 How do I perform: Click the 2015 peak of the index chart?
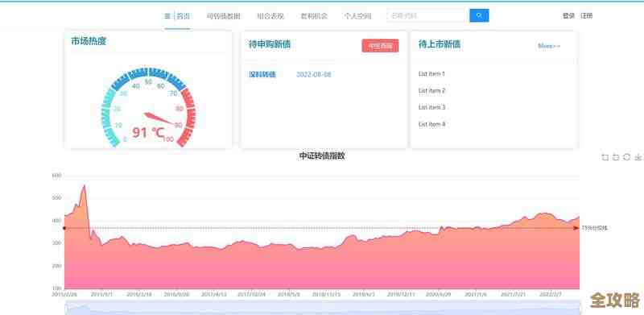click(x=85, y=186)
